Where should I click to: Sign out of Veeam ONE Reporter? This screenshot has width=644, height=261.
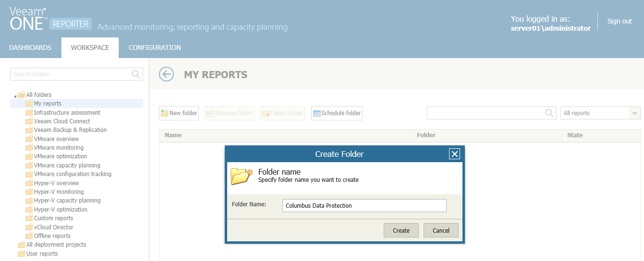(x=620, y=21)
